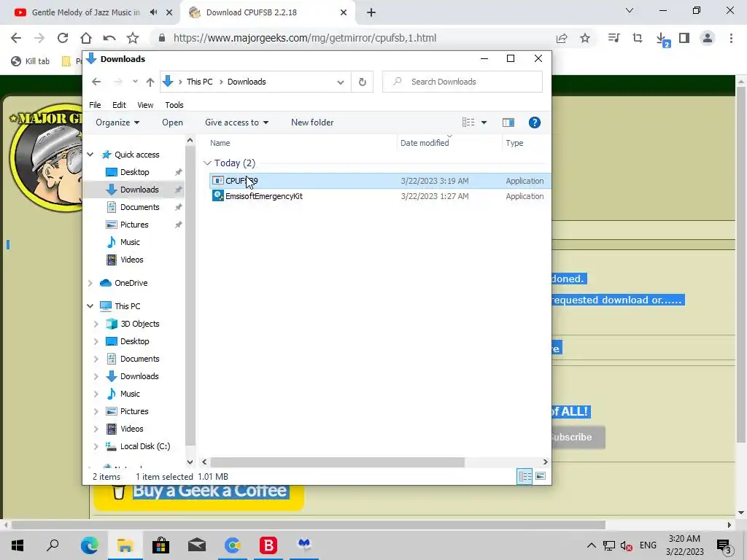The width and height of the screenshot is (747, 560).
Task: Collapse the Today (2) group
Action: pos(206,163)
